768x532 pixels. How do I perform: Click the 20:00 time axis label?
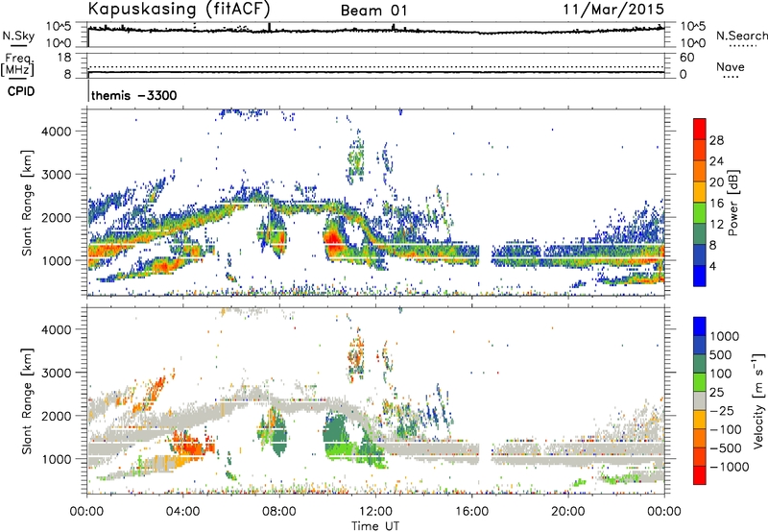[x=567, y=512]
